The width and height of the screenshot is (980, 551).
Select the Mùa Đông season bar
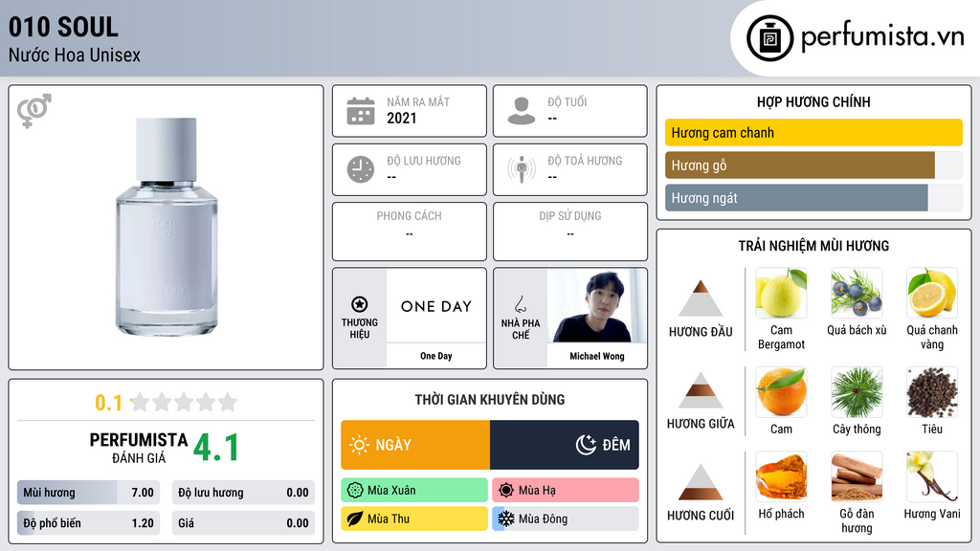click(566, 518)
